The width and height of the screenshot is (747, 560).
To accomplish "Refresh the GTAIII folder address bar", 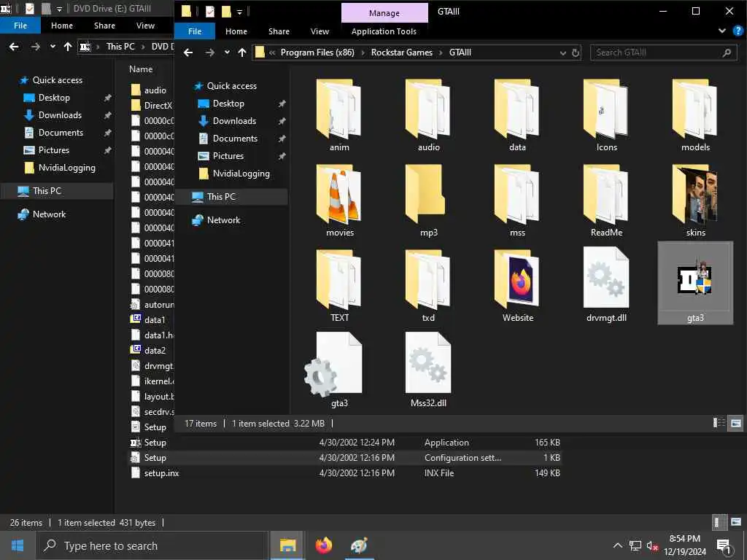I will [576, 52].
